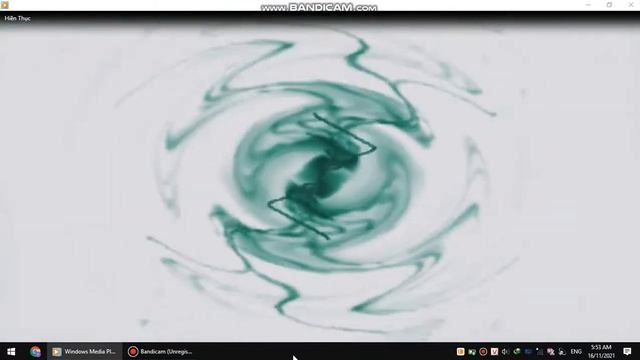Image resolution: width=640 pixels, height=360 pixels.
Task: Click the orange tray icon
Action: tap(460, 351)
